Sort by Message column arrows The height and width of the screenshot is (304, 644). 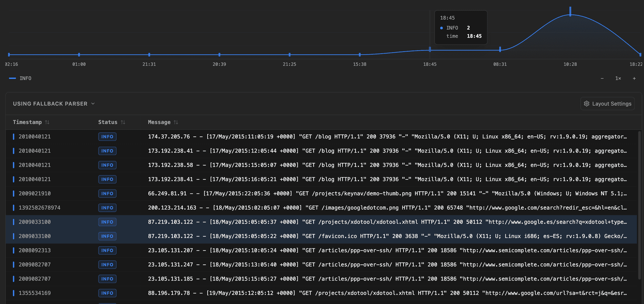click(176, 122)
